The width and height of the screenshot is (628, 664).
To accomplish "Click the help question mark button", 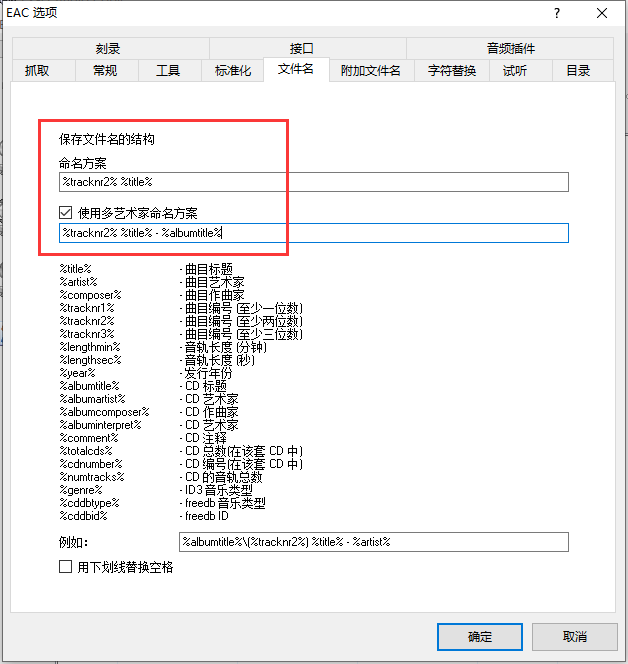I will [x=557, y=13].
